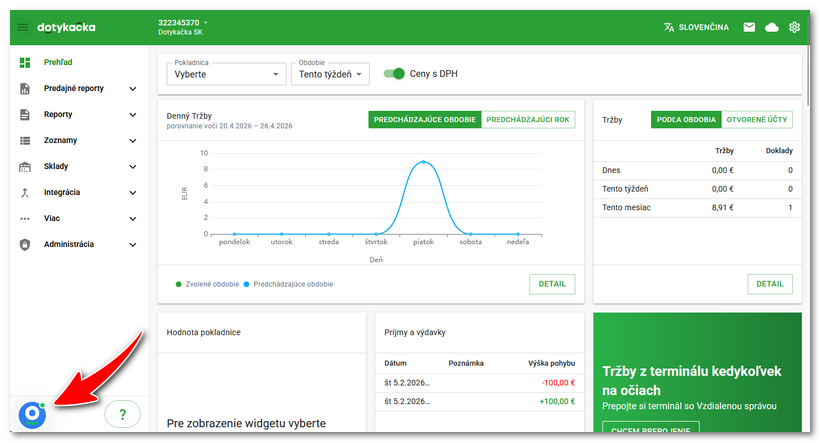The image size is (821, 443).
Task: Click the question mark help button
Action: coord(122,413)
